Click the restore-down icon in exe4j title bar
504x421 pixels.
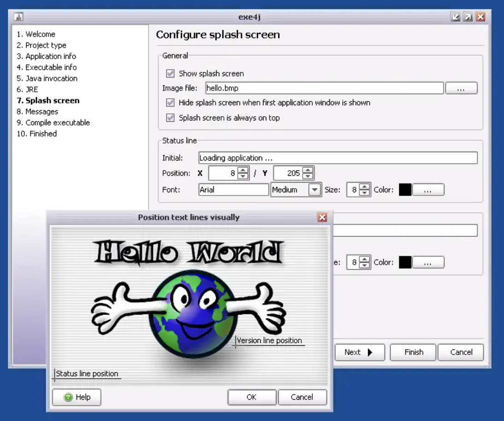tap(455, 17)
